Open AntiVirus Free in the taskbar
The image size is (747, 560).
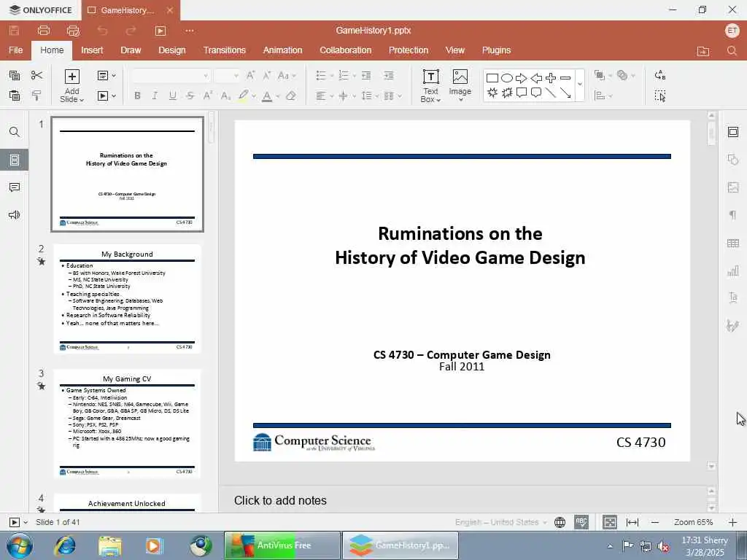[x=282, y=545]
